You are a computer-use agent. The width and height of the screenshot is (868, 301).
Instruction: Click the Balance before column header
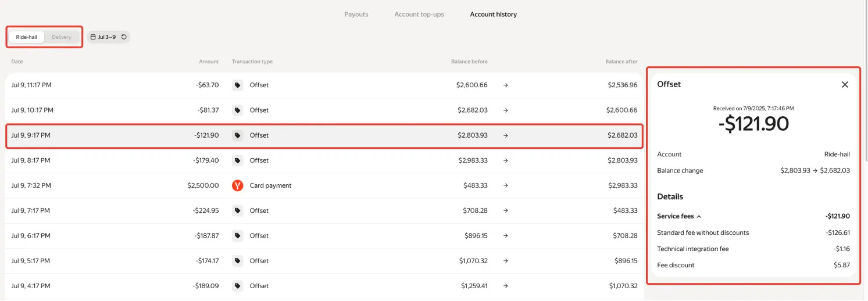(x=469, y=62)
